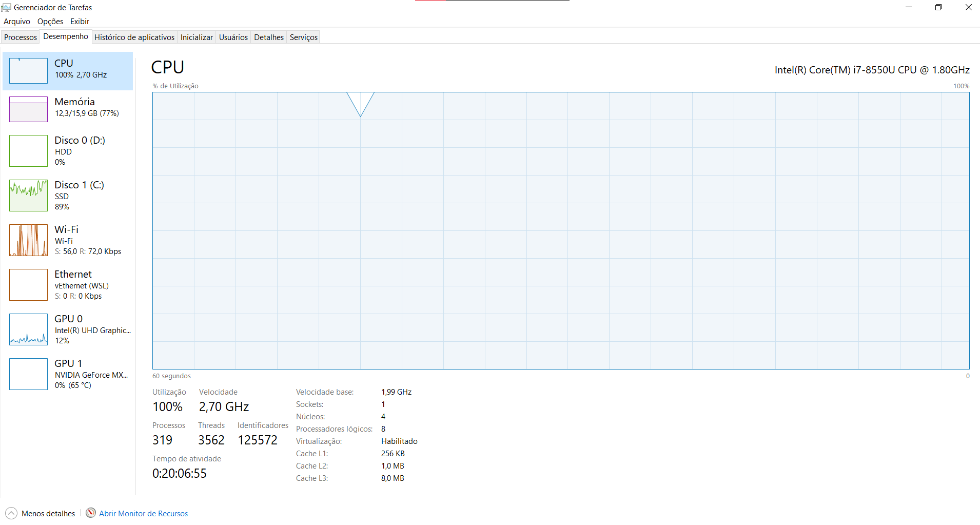
Task: Click NVIDIA GeForce MX label under GPU 1
Action: (91, 375)
